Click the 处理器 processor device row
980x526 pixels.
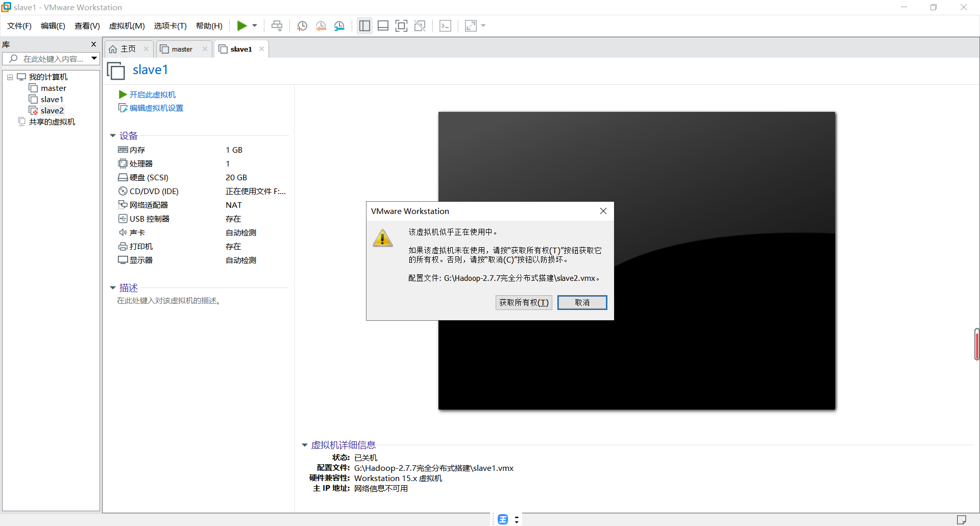pos(203,163)
